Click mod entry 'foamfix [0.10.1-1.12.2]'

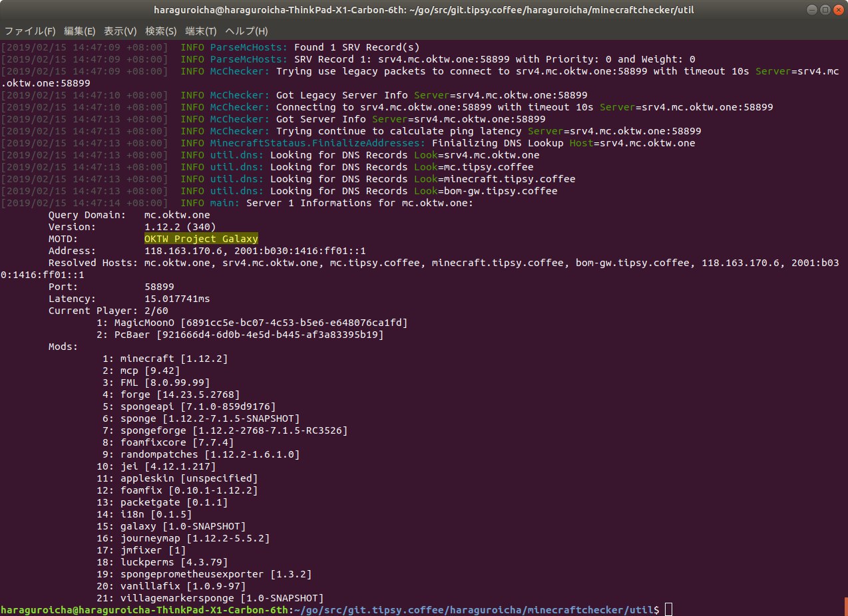(177, 490)
